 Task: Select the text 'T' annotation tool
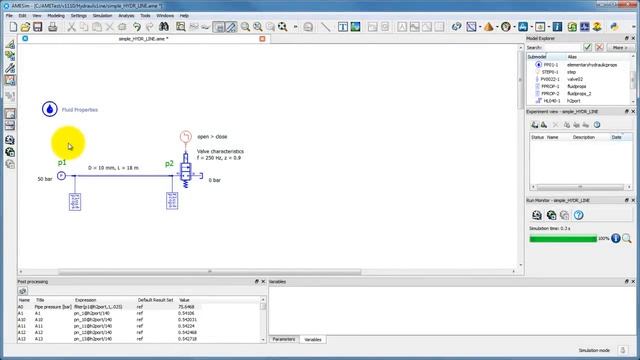(343, 27)
